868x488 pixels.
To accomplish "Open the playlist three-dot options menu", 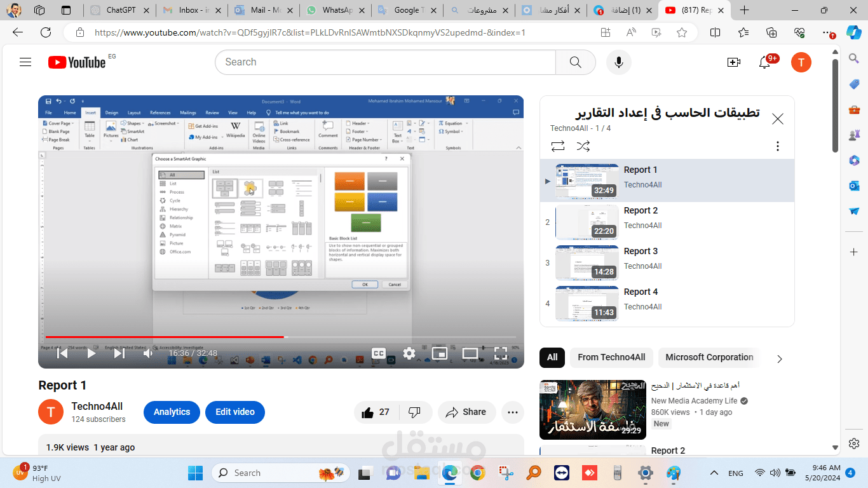I will tap(778, 146).
